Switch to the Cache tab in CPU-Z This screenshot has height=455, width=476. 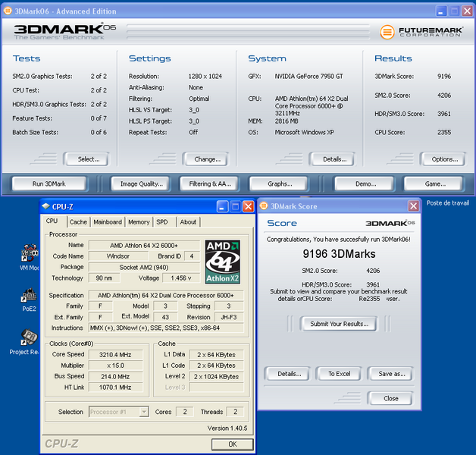point(78,222)
